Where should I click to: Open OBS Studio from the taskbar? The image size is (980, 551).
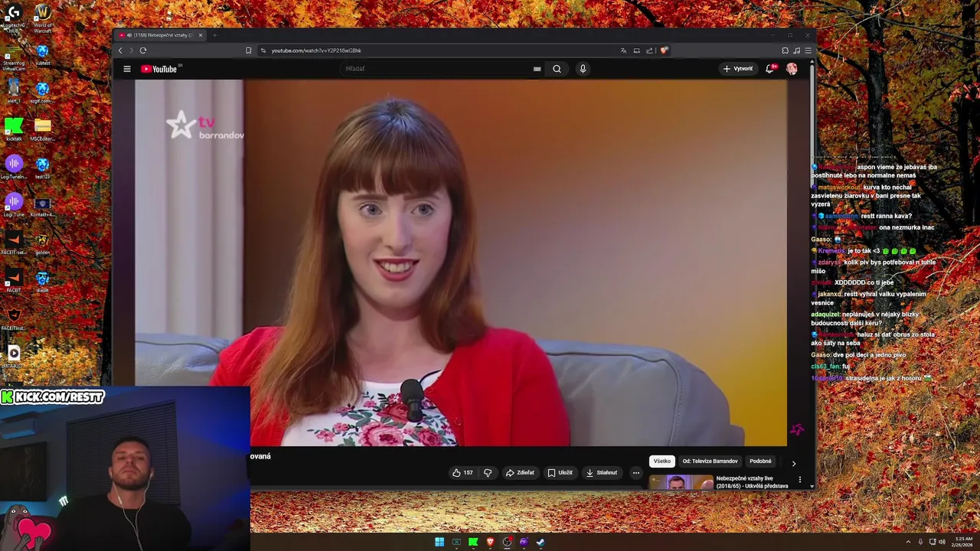point(507,542)
